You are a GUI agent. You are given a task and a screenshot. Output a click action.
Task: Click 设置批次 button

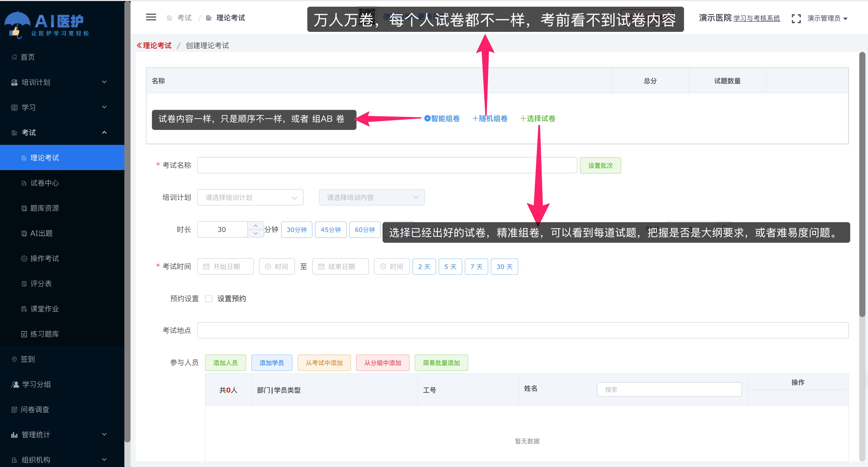pos(600,165)
